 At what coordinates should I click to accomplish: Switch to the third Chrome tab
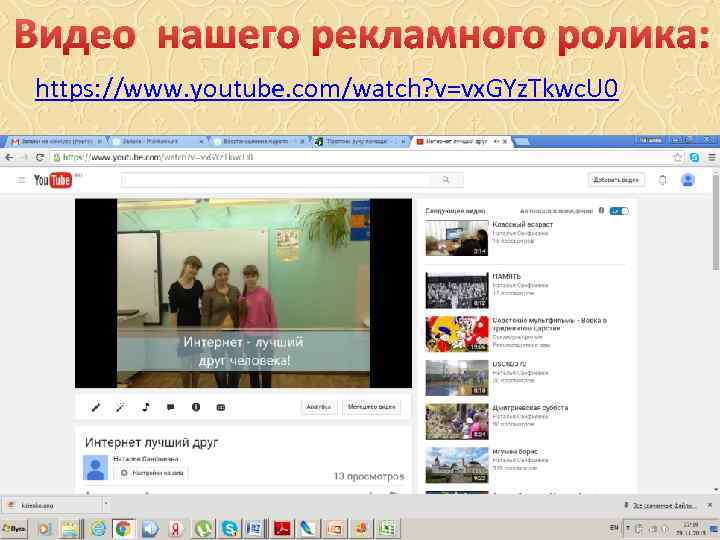(x=259, y=141)
